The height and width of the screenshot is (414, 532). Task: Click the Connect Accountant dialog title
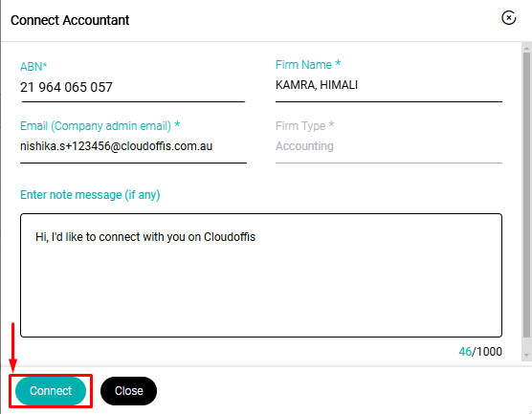70,20
